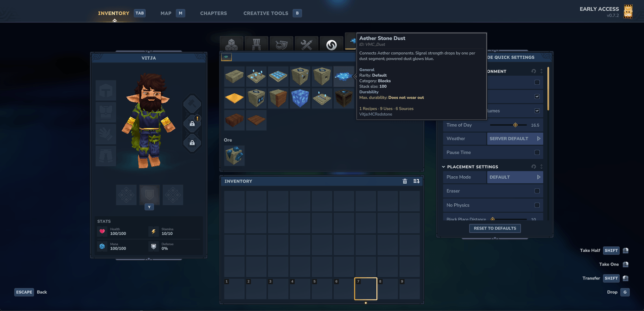Screen dimensions: 644x311
Task: Pick the Aether Stone Dust item
Action: (344, 76)
